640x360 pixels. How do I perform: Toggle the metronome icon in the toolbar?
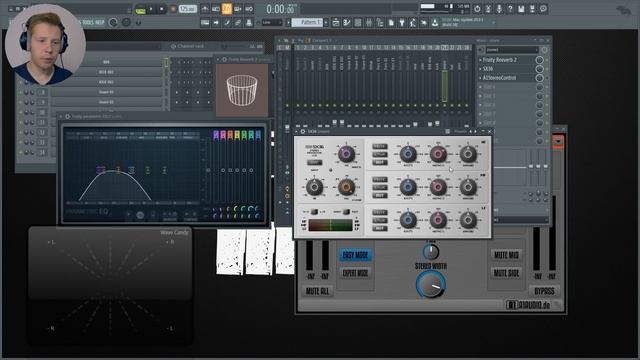tap(205, 9)
